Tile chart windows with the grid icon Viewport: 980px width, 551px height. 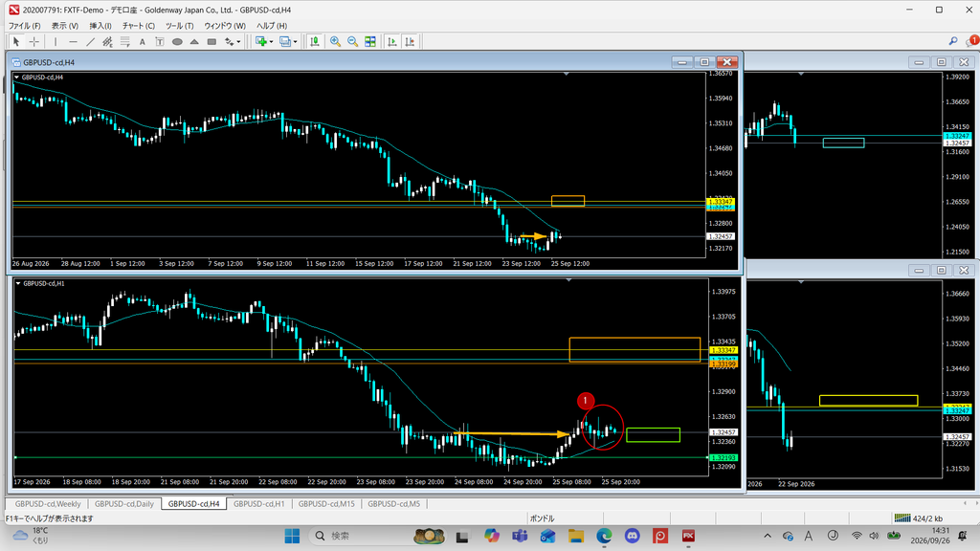point(370,42)
